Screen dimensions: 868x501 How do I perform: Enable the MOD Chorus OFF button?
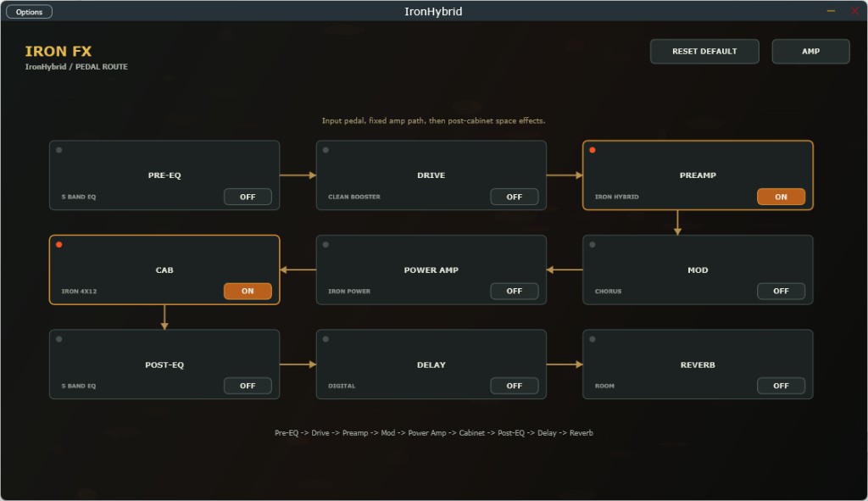tap(781, 291)
